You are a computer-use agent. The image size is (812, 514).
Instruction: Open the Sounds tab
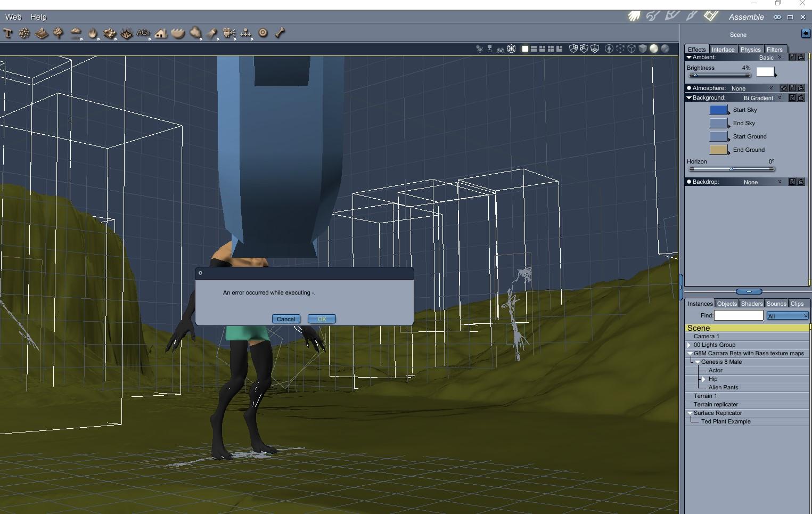tap(776, 304)
